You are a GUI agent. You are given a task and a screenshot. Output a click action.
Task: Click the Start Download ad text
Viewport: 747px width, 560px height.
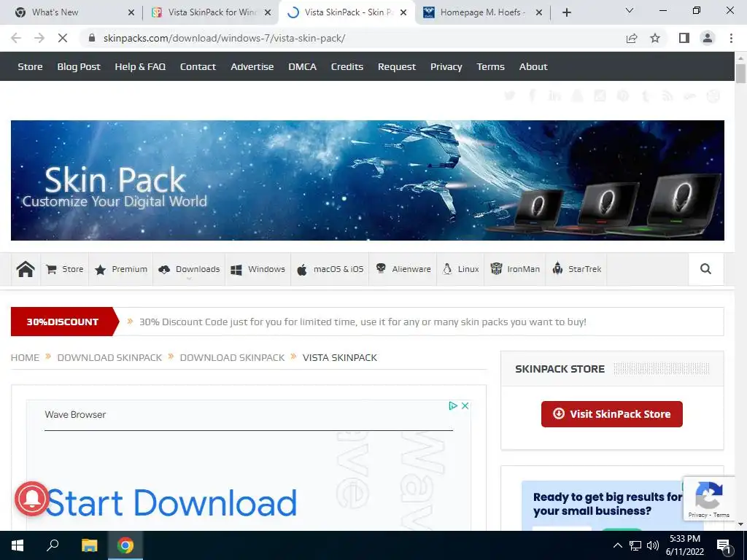coord(171,503)
